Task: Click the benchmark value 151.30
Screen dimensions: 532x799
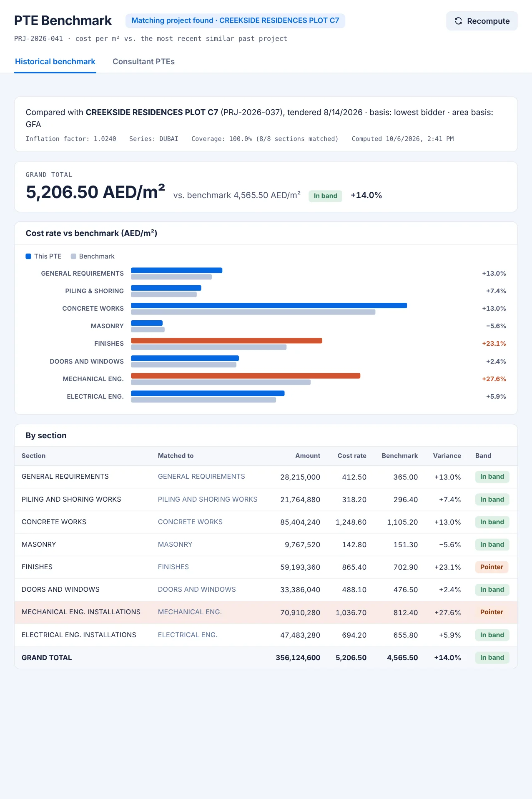Action: pos(406,545)
